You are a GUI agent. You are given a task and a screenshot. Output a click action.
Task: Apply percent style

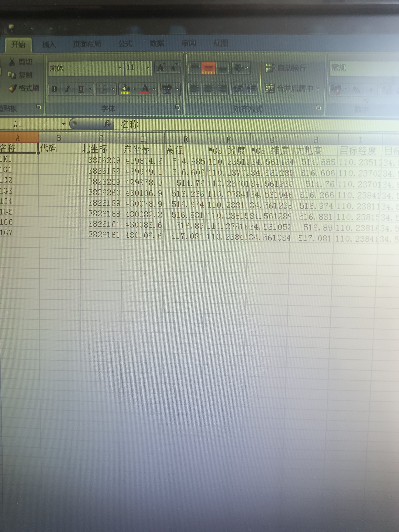point(357,90)
